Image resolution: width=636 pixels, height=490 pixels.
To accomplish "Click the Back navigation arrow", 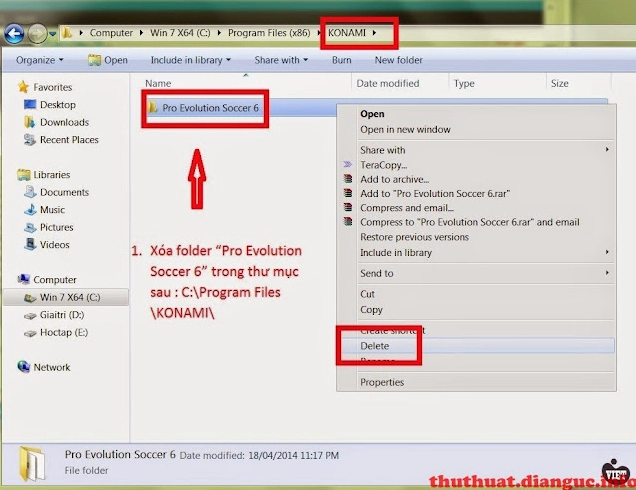I will tap(15, 33).
